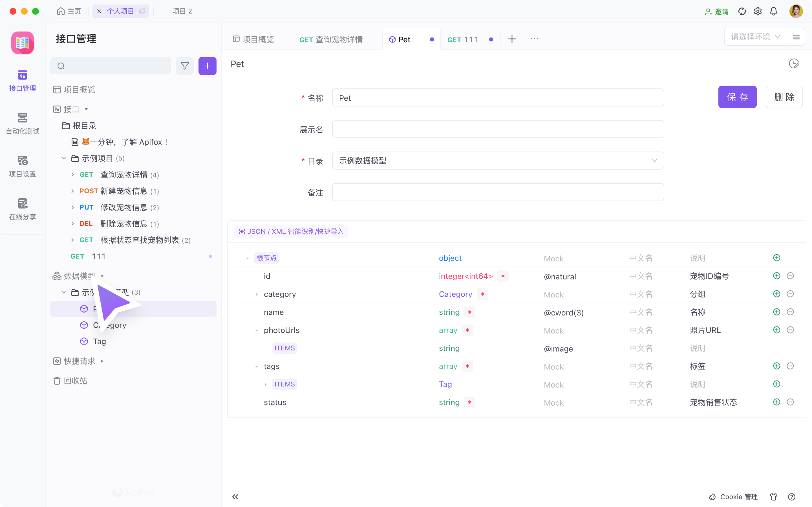
Task: Open the settings gear icon
Action: point(758,11)
